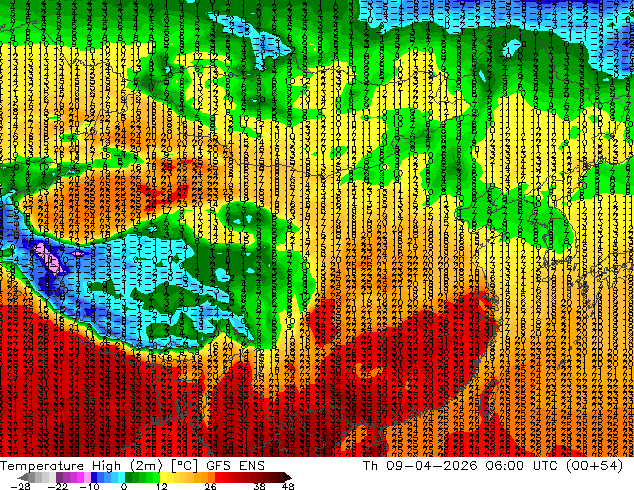This screenshot has width=634, height=490.
Task: Click the '-10' legend value
Action: click(90, 486)
